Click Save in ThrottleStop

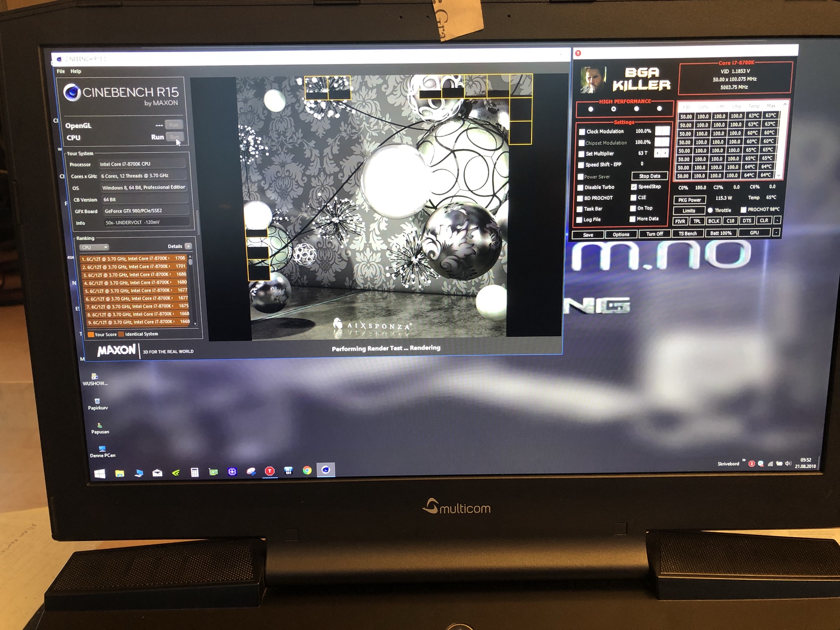pos(588,235)
